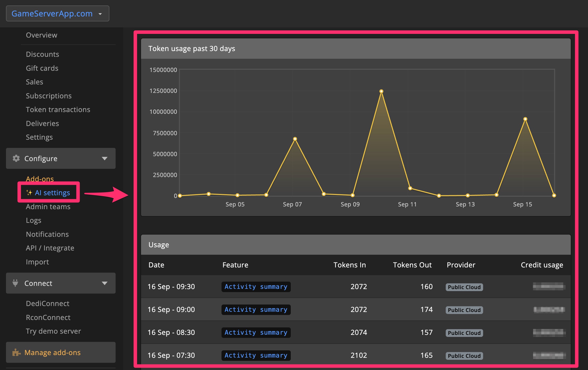Image resolution: width=588 pixels, height=370 pixels.
Task: Click the Sep 11 chart data point
Action: coord(410,188)
